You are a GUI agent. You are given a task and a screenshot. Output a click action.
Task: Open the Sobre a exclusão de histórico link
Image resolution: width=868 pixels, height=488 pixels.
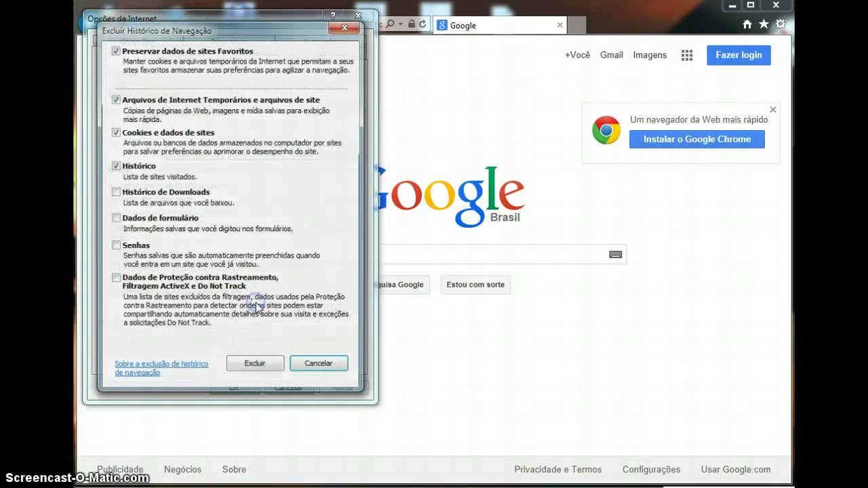161,368
